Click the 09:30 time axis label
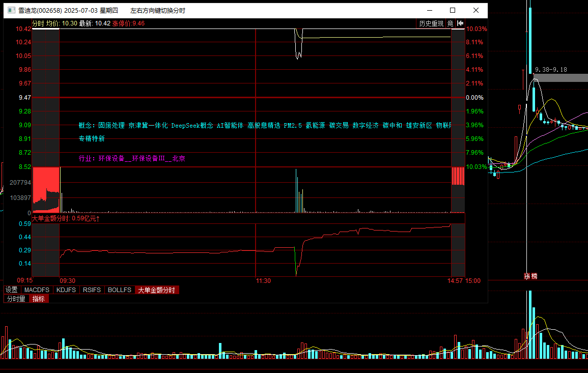The height and width of the screenshot is (373, 588). [68, 281]
